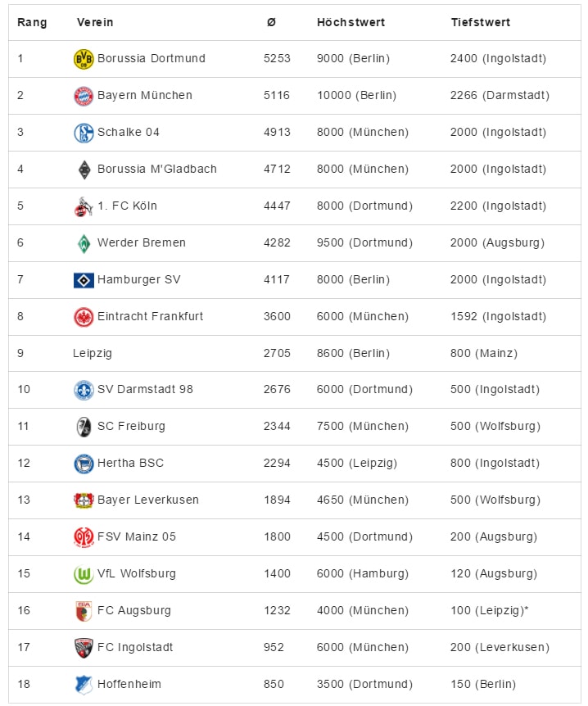Click the Verein column header
Viewport: 588px width, 706px height.
(x=95, y=22)
